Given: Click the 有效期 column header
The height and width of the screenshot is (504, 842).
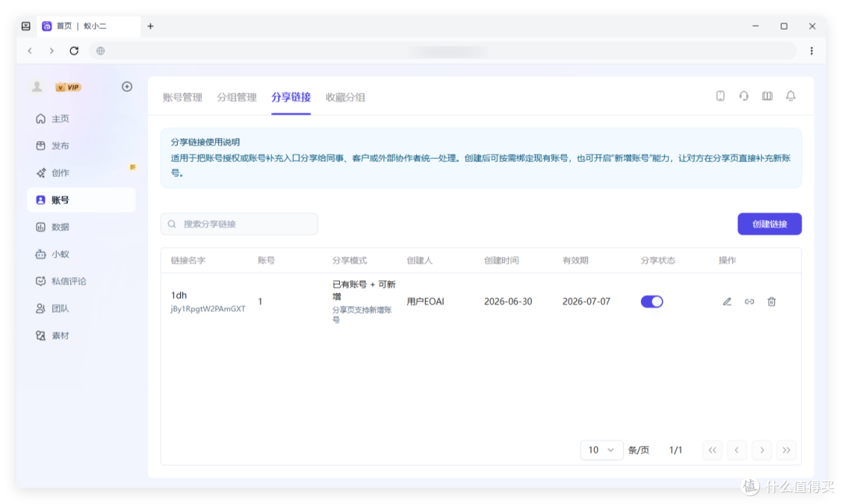Looking at the screenshot, I should pyautogui.click(x=575, y=260).
